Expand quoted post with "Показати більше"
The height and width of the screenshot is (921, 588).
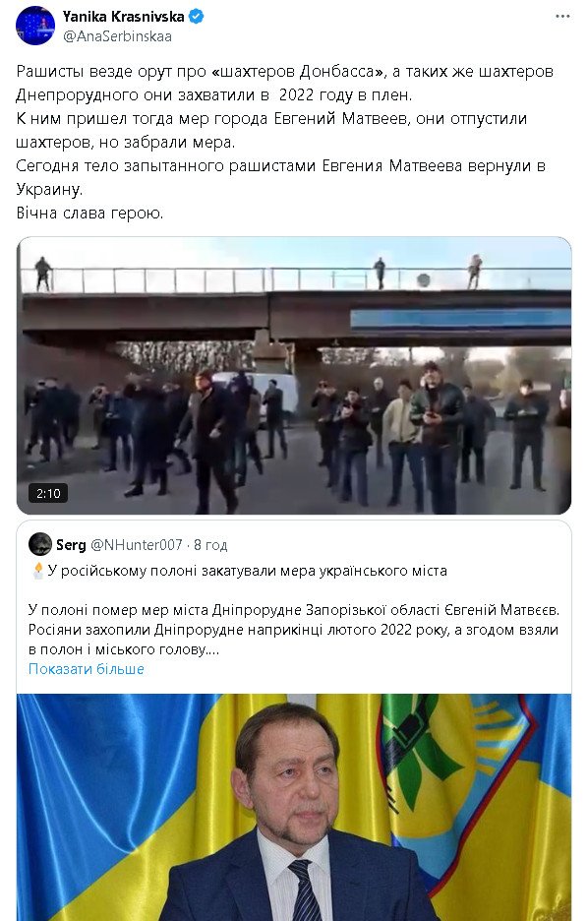(87, 669)
